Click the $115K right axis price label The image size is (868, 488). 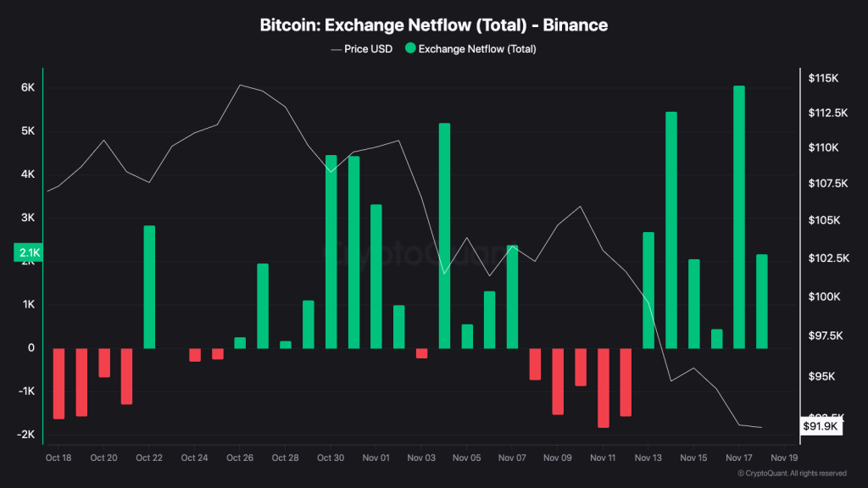823,78
